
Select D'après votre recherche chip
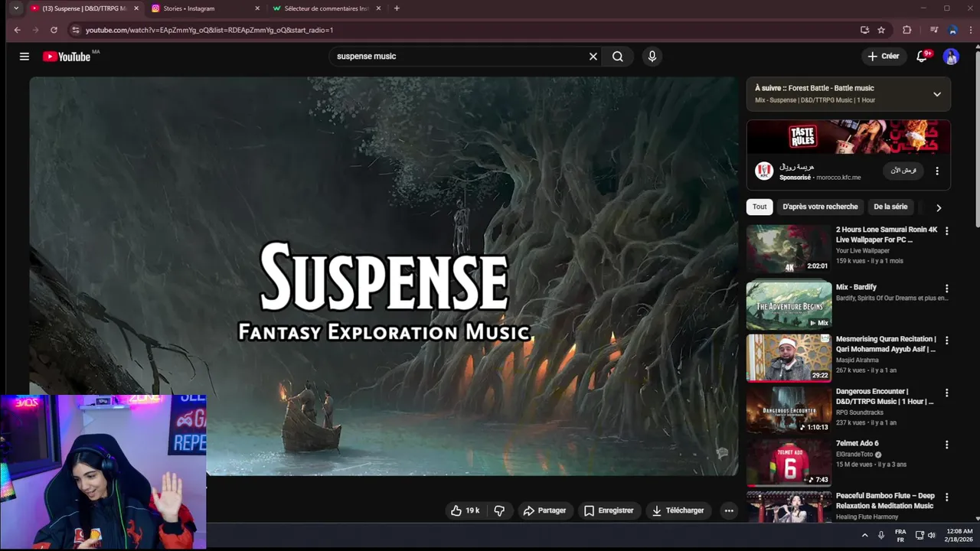point(820,207)
